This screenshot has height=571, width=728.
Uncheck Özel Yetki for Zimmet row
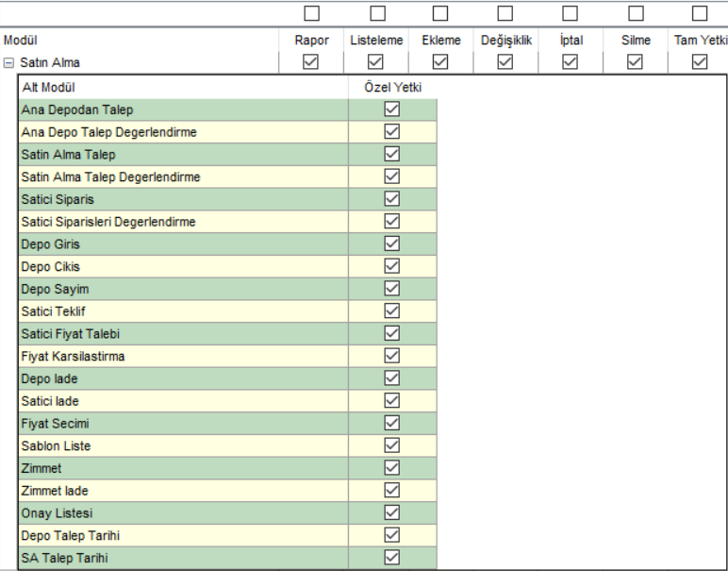tap(392, 468)
